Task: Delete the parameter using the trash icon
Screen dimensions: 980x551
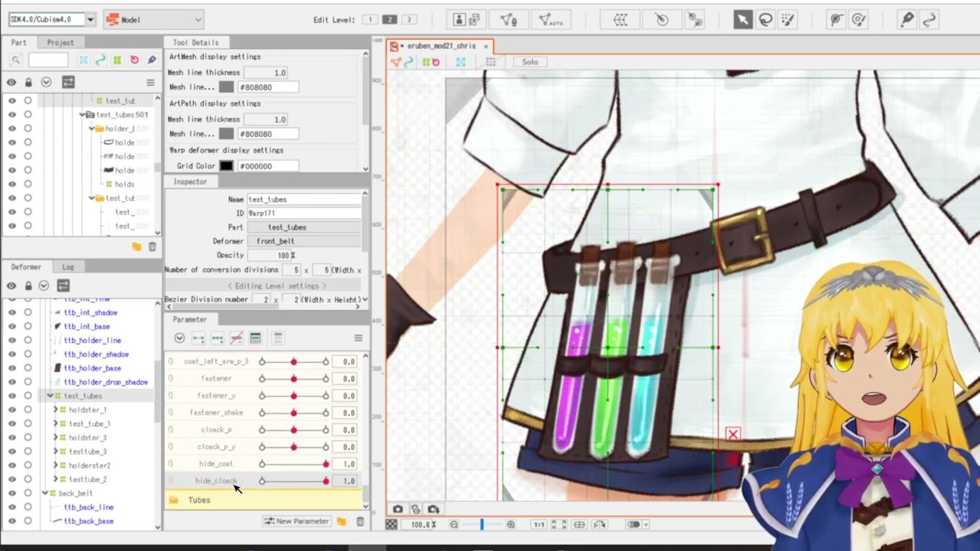Action: 360,521
